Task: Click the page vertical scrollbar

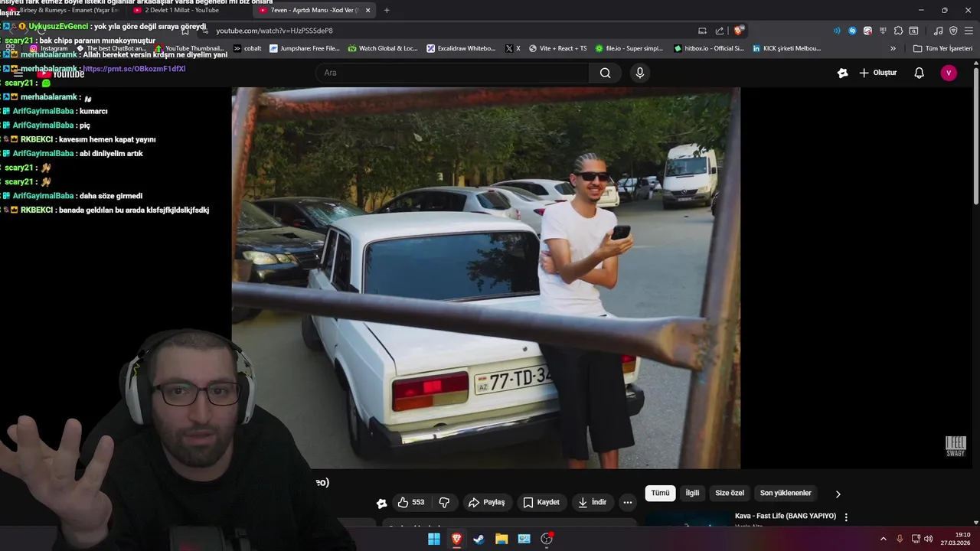Action: tap(976, 138)
